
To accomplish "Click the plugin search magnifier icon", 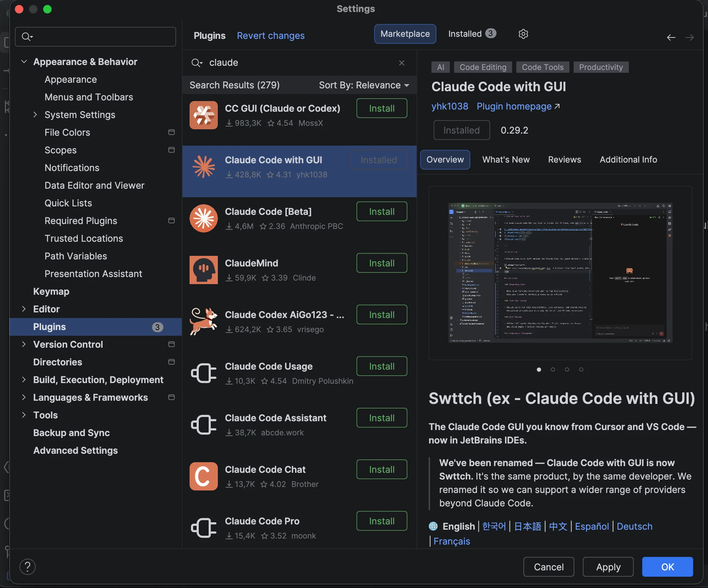I will coord(197,63).
